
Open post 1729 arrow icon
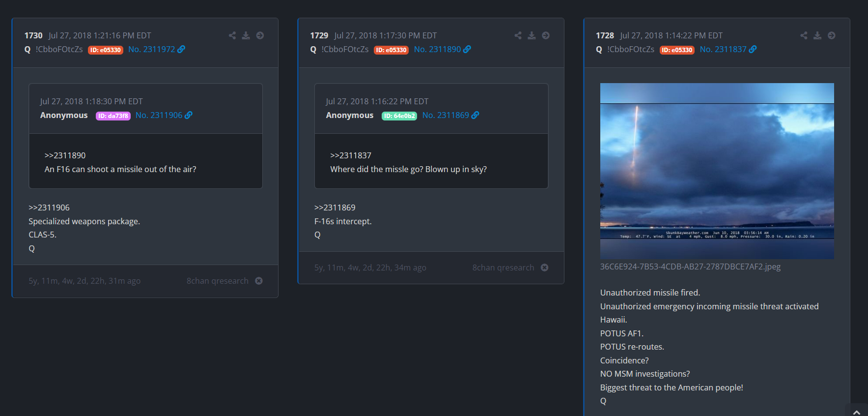coord(546,35)
